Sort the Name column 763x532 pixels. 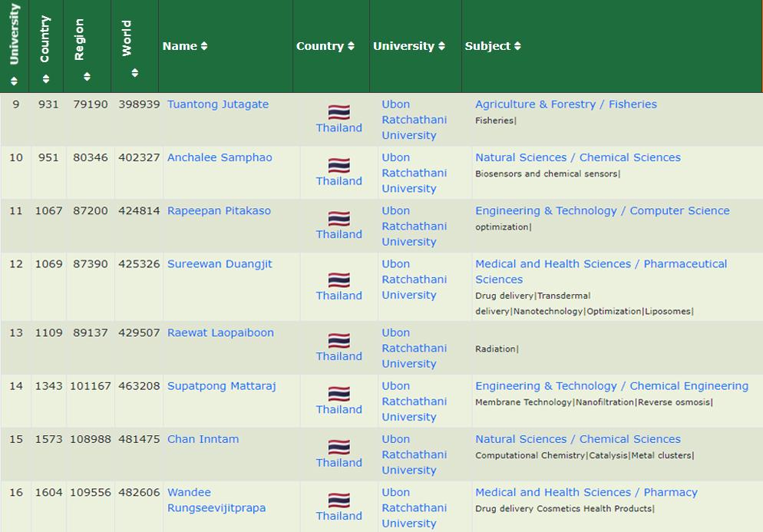(204, 46)
